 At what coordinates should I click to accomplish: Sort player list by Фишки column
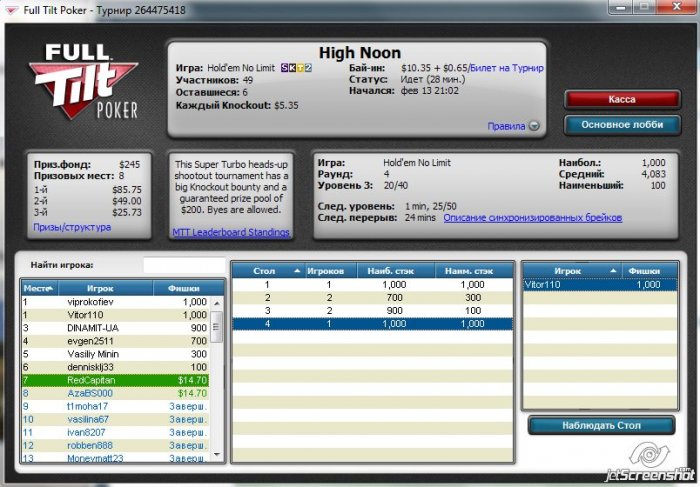188,288
